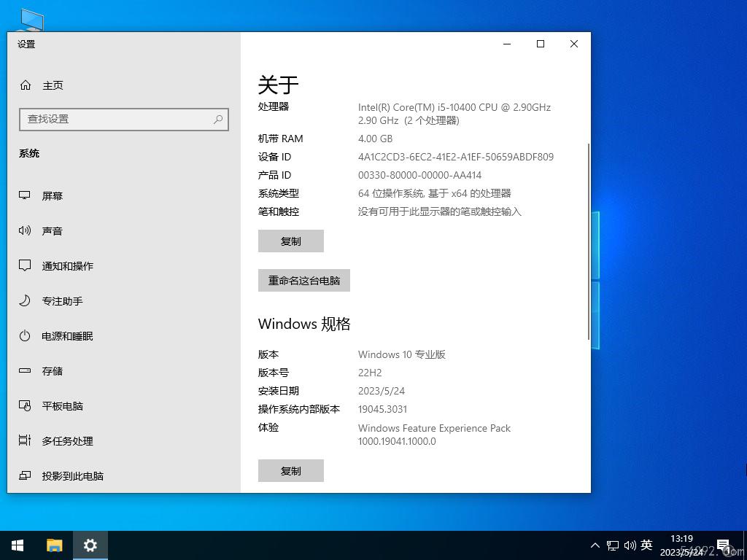
Task: Click the version value 22H2
Action: 370,373
